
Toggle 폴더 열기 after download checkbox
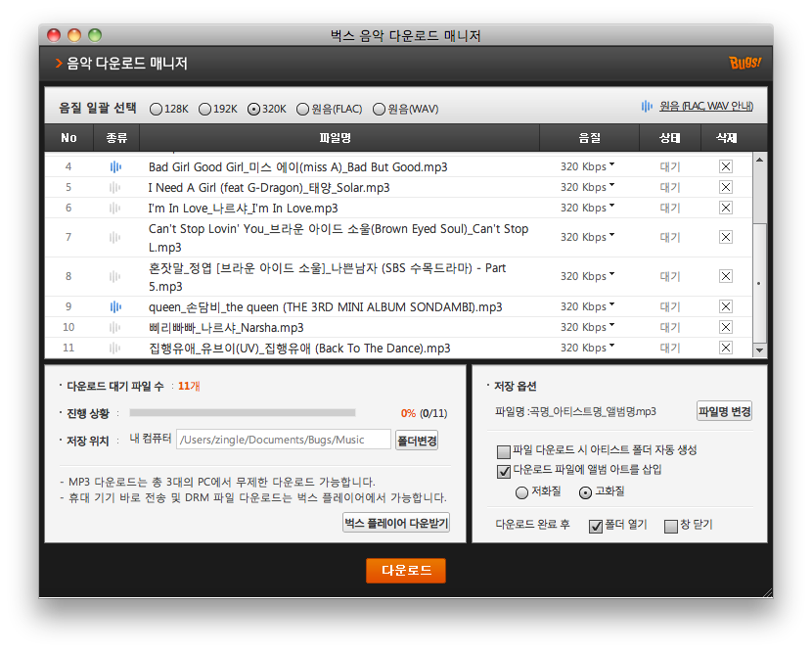[596, 527]
